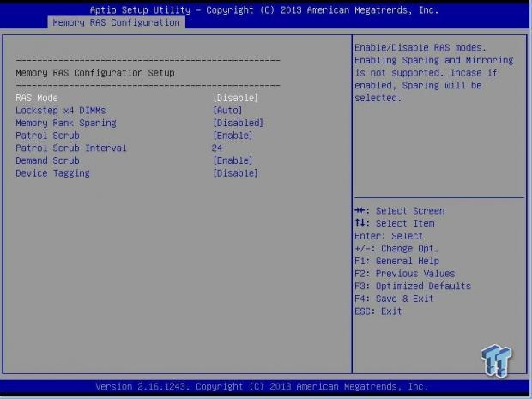Screen dimensions: 532x399
Task: Click F4: Save & Exit hint
Action: coord(394,299)
